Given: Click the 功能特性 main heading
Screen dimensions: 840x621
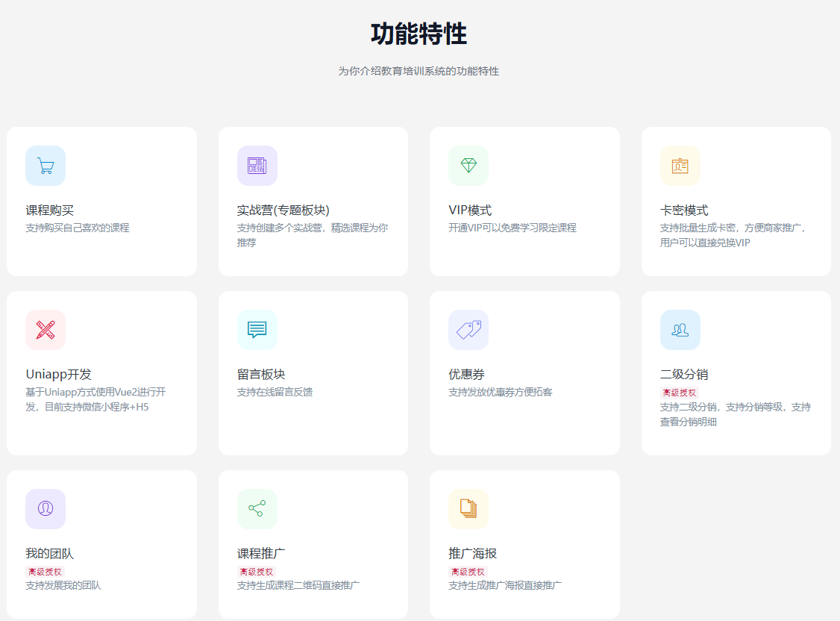Looking at the screenshot, I should coord(419,34).
